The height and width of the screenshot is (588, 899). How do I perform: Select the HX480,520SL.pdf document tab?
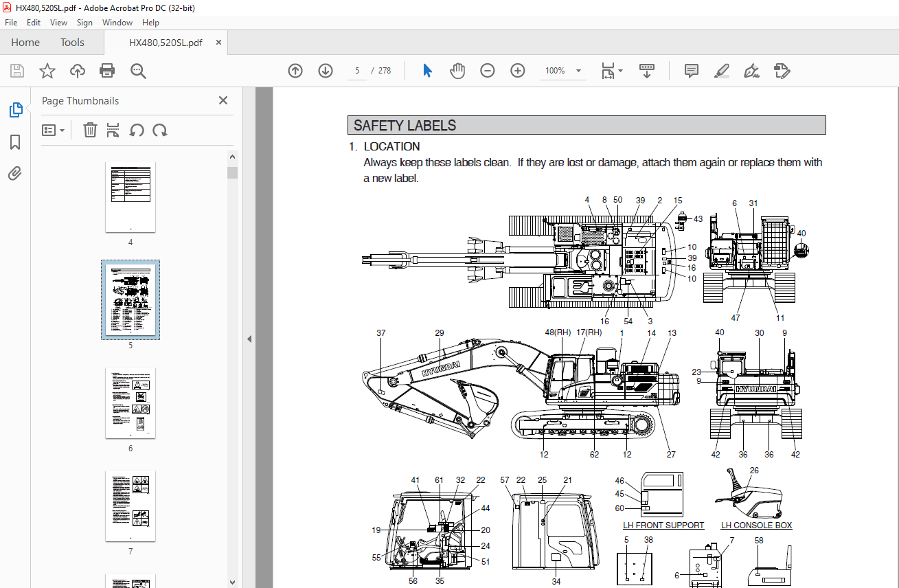pos(166,43)
